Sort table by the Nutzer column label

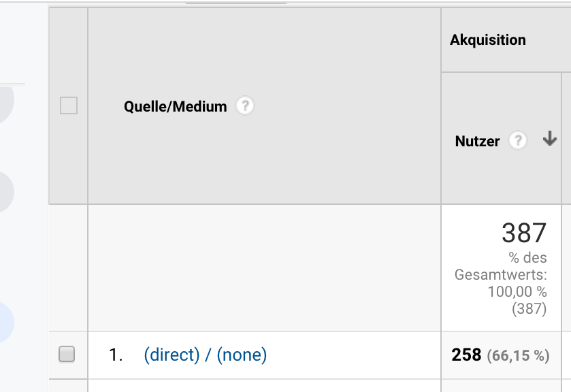(477, 141)
